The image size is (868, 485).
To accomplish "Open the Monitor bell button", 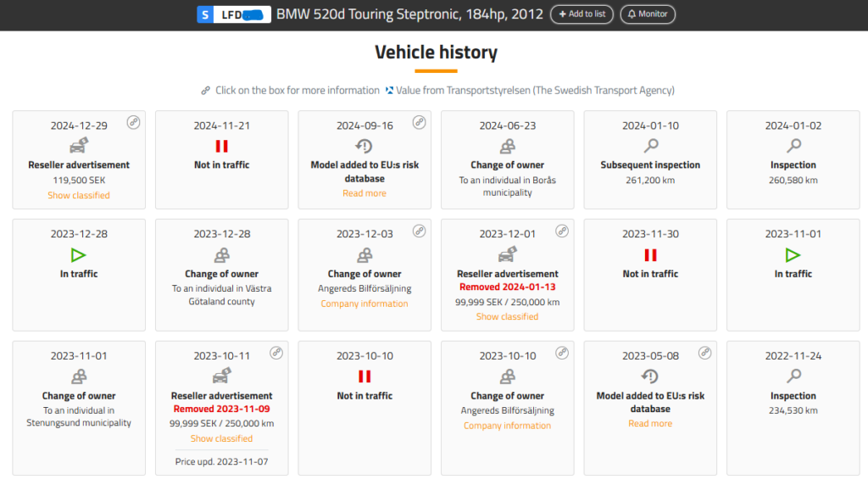I will pos(648,14).
